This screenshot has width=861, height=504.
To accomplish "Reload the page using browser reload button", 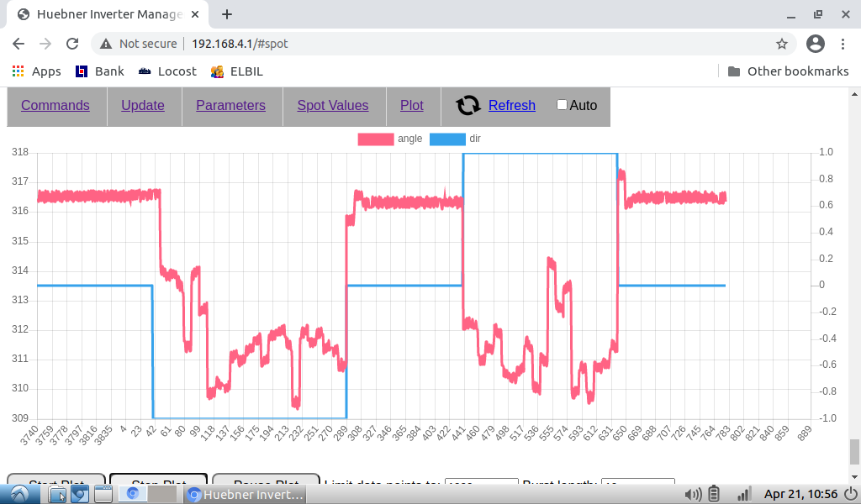I will pyautogui.click(x=72, y=44).
